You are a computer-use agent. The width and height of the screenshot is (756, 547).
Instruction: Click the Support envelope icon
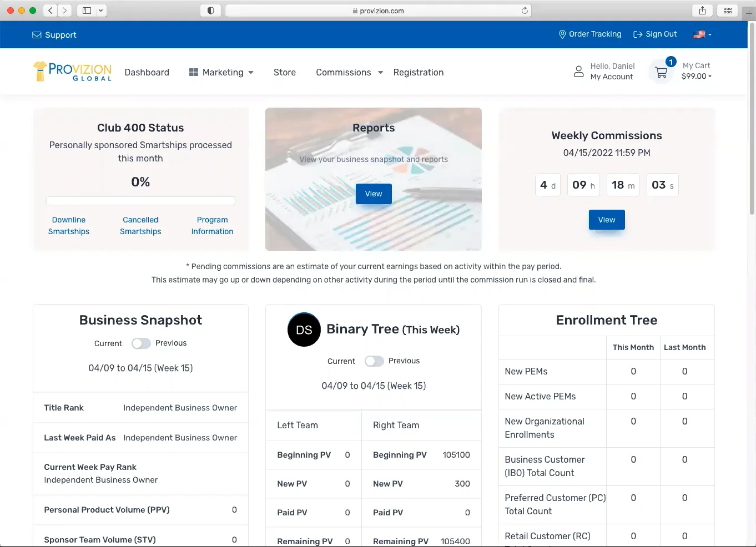[x=37, y=35]
